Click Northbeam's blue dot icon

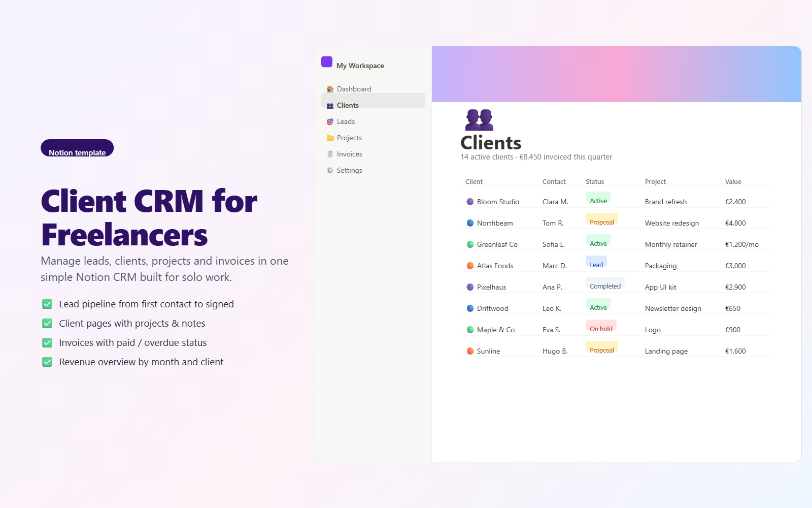[x=470, y=223]
